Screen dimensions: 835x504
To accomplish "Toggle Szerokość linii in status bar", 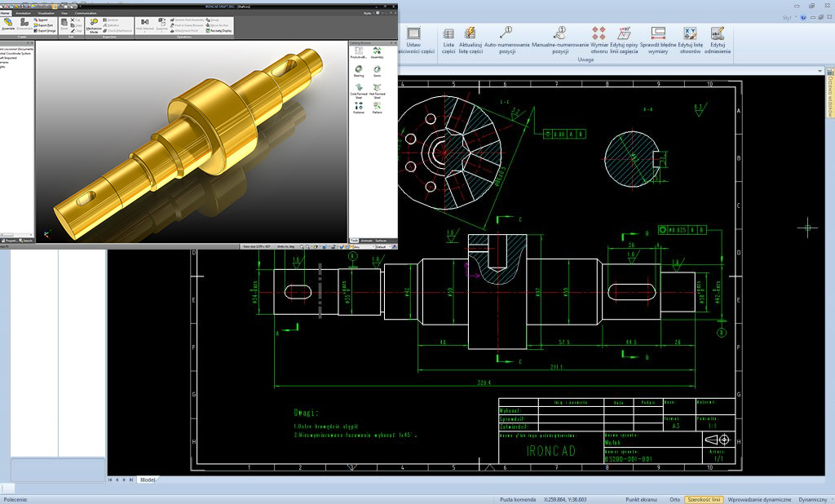I will click(x=704, y=498).
